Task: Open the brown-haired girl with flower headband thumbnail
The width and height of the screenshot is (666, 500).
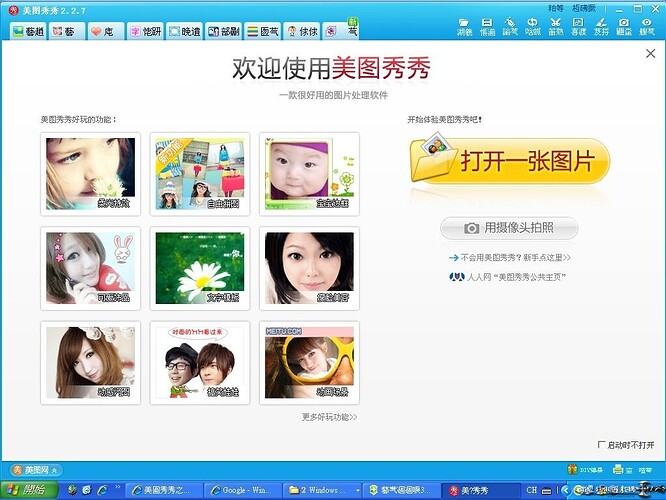Action: 90,363
